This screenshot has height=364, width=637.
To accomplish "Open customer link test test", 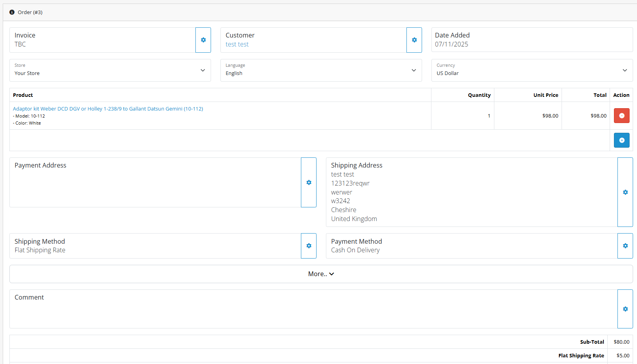I will click(x=237, y=44).
